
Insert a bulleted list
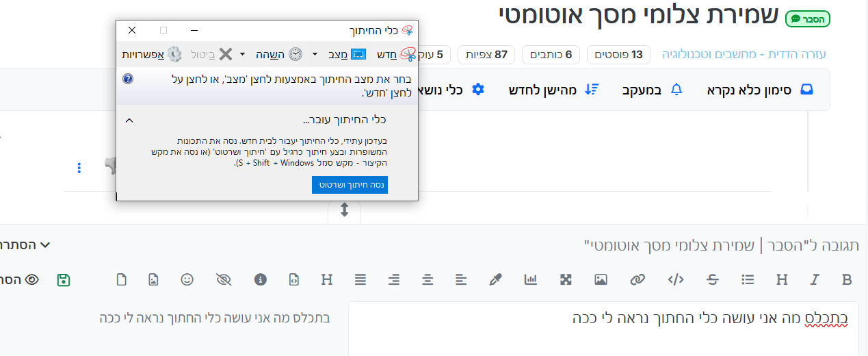point(748,279)
